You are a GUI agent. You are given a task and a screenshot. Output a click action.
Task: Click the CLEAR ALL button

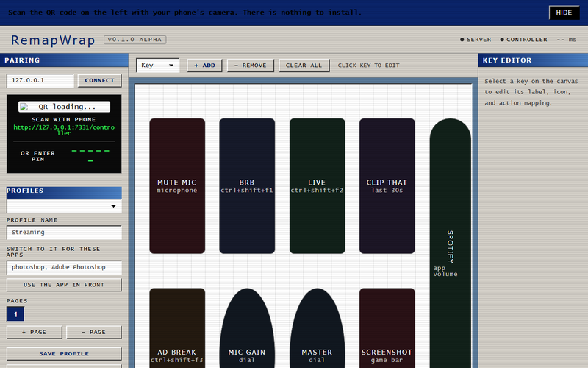coord(304,66)
